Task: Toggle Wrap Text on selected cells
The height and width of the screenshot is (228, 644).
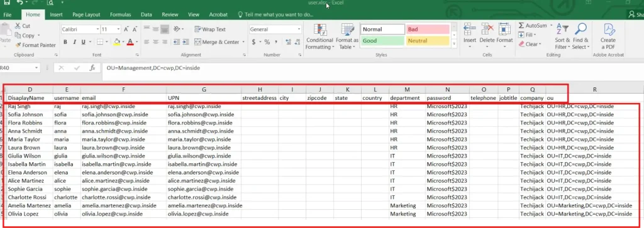Action: click(210, 30)
